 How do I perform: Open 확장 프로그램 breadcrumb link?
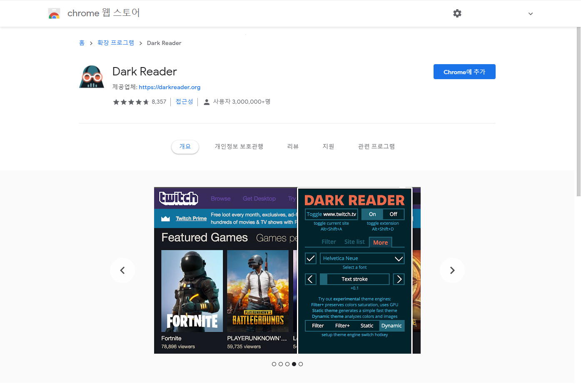click(x=116, y=43)
